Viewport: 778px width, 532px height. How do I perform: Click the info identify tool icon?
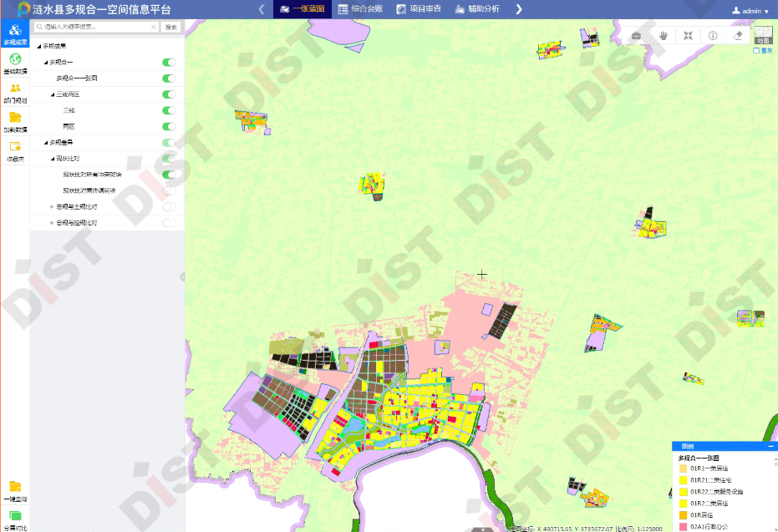click(713, 36)
